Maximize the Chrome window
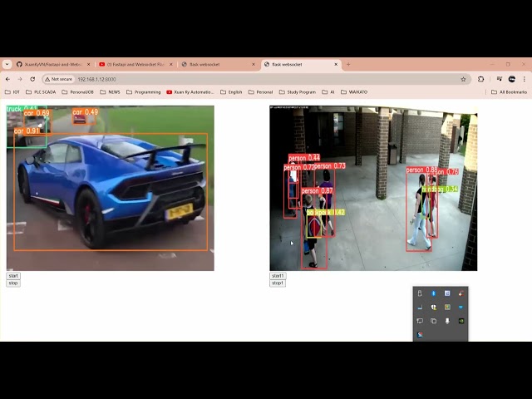 pyautogui.click(x=508, y=64)
